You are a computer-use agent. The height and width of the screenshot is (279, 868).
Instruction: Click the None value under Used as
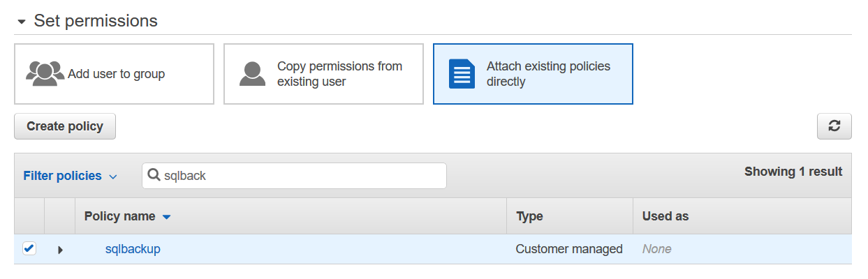click(x=656, y=249)
